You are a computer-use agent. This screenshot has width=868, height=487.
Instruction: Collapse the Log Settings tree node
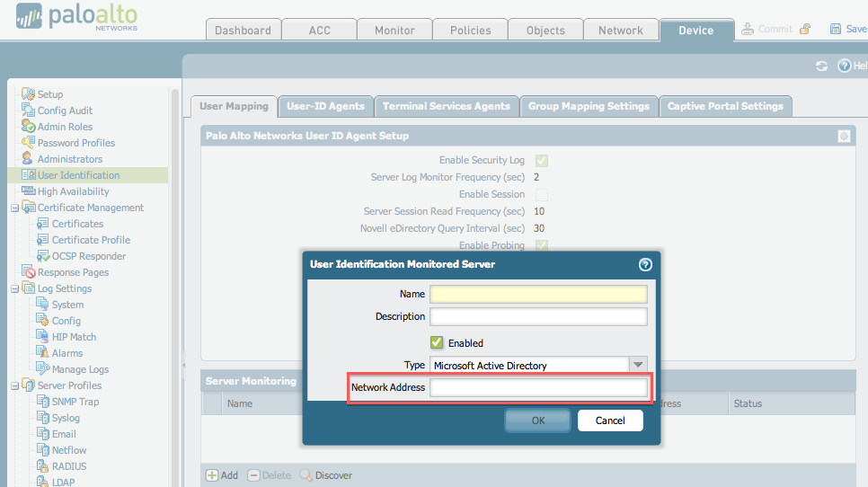(x=15, y=289)
